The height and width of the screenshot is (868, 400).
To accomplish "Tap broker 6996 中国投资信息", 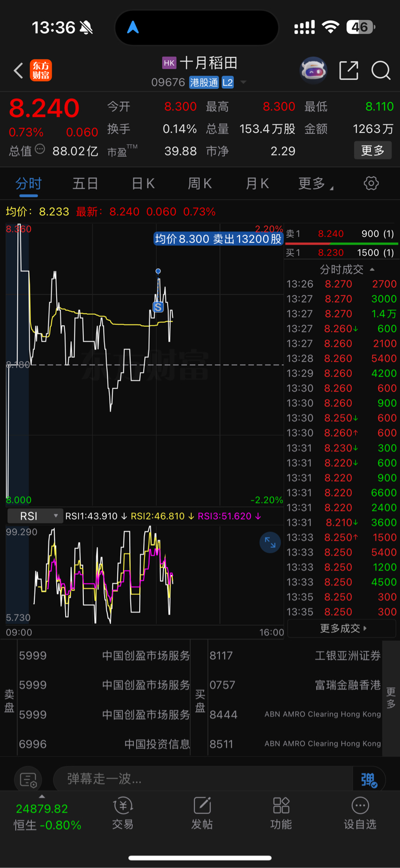I will (104, 744).
